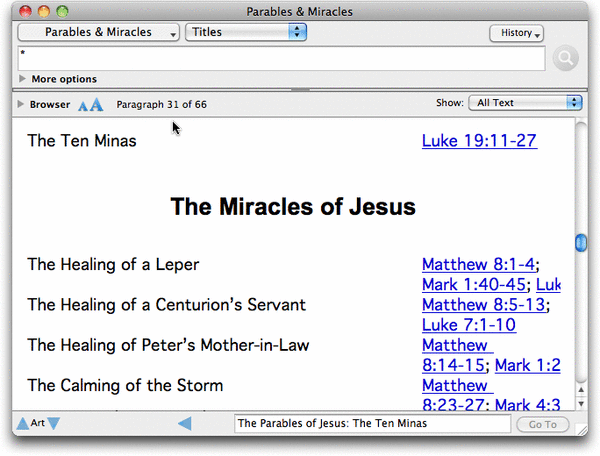
Task: Click the up triangle beside Art
Action: [22, 424]
